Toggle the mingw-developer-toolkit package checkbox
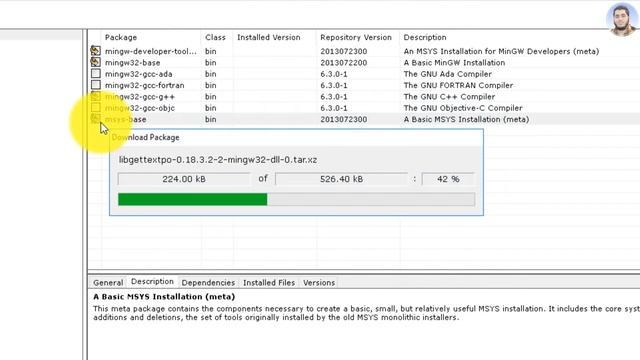640x360 pixels. click(96, 51)
